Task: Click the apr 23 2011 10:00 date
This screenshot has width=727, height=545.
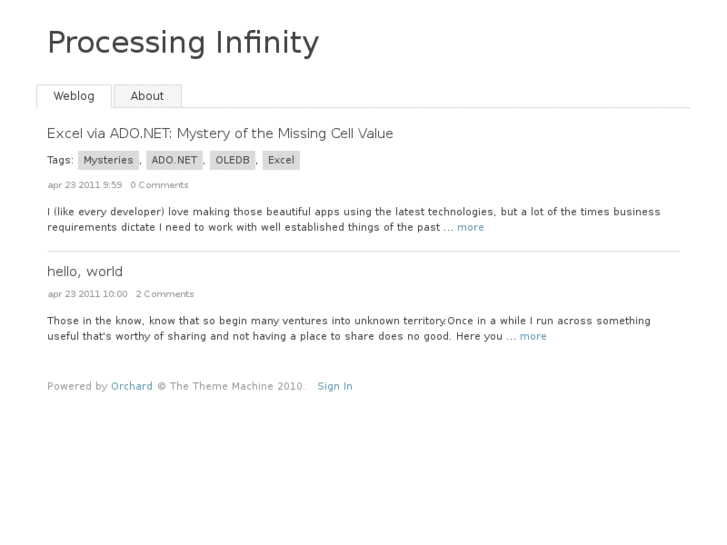Action: [x=87, y=294]
